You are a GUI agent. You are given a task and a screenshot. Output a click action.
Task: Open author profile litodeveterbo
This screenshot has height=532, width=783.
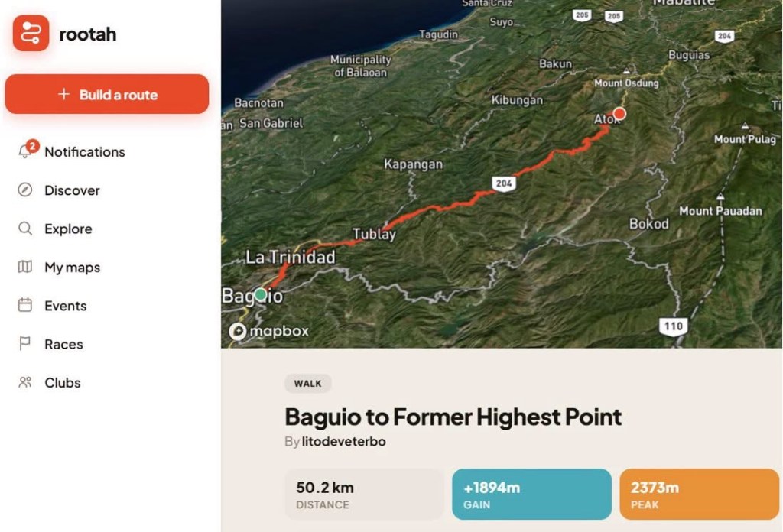click(x=343, y=441)
